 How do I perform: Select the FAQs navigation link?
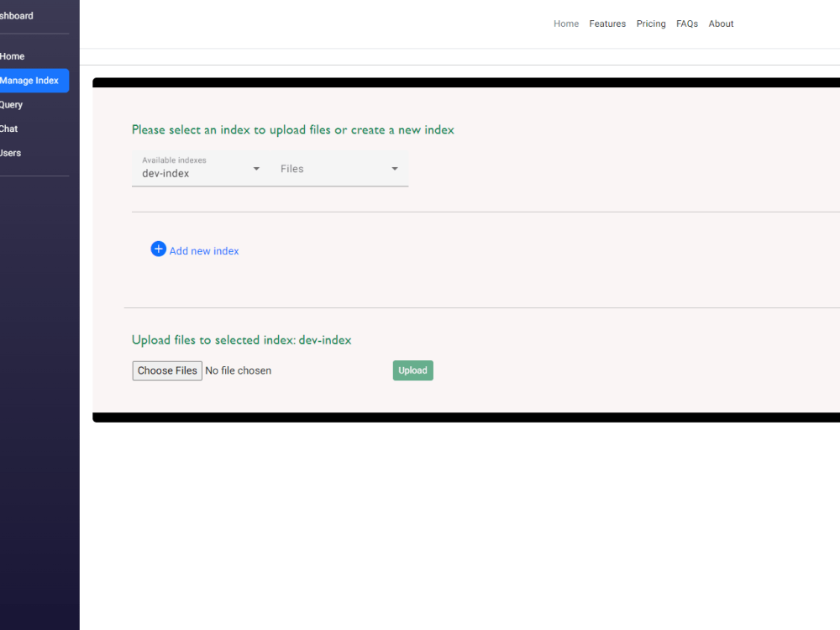coord(687,24)
